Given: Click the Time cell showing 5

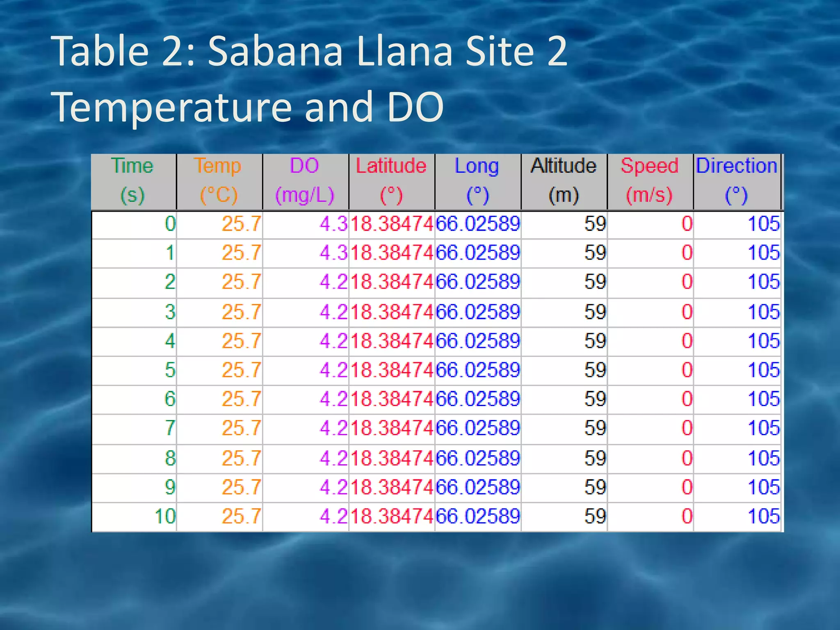Looking at the screenshot, I should (134, 371).
